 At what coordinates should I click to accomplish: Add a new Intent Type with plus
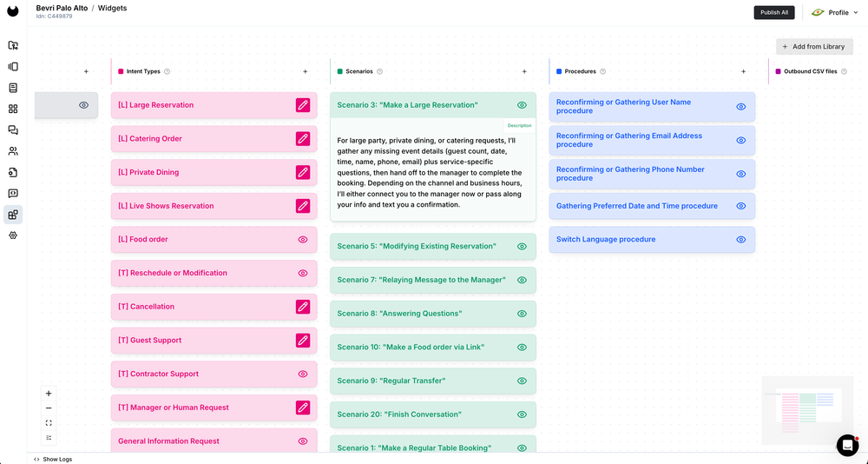click(x=305, y=71)
